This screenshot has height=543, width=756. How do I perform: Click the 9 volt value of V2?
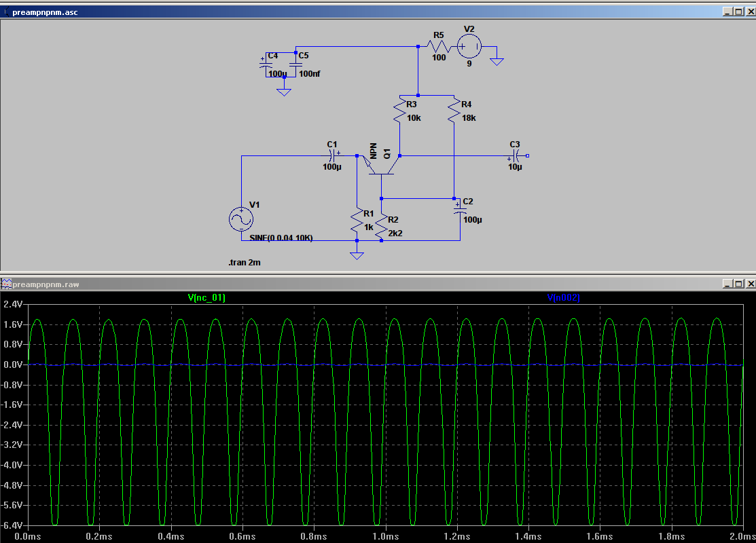coord(469,64)
